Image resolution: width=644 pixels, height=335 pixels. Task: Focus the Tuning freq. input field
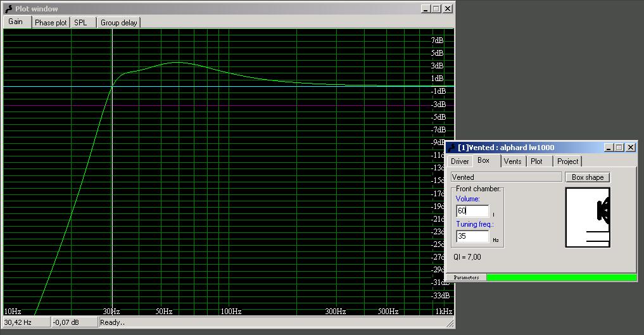(472, 236)
